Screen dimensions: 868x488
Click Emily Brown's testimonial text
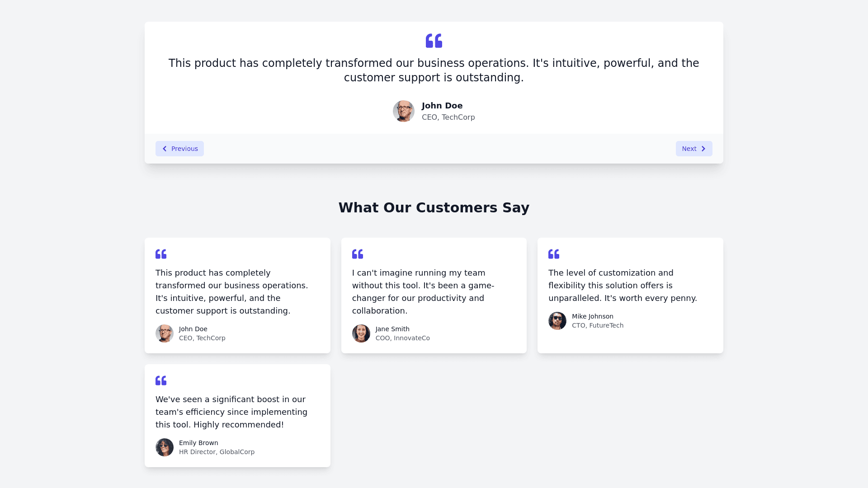click(231, 412)
